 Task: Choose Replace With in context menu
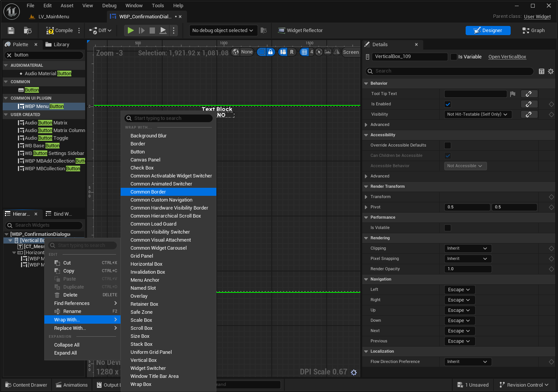(x=70, y=328)
